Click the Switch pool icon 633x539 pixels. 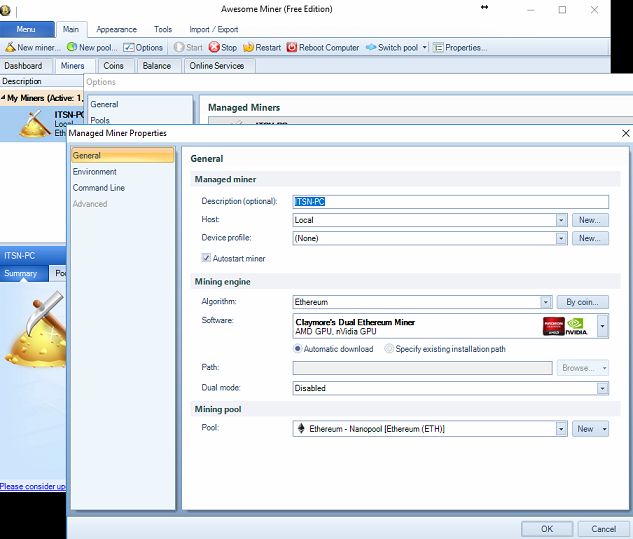pyautogui.click(x=370, y=47)
